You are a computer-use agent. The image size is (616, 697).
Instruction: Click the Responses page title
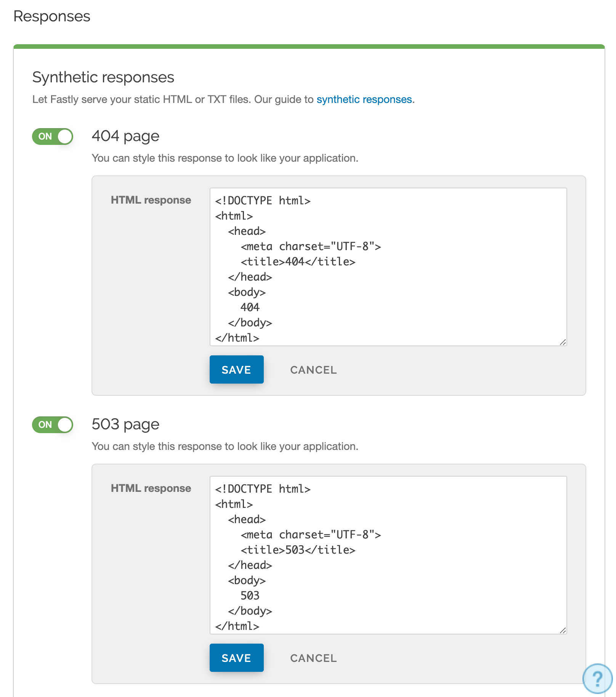[52, 16]
